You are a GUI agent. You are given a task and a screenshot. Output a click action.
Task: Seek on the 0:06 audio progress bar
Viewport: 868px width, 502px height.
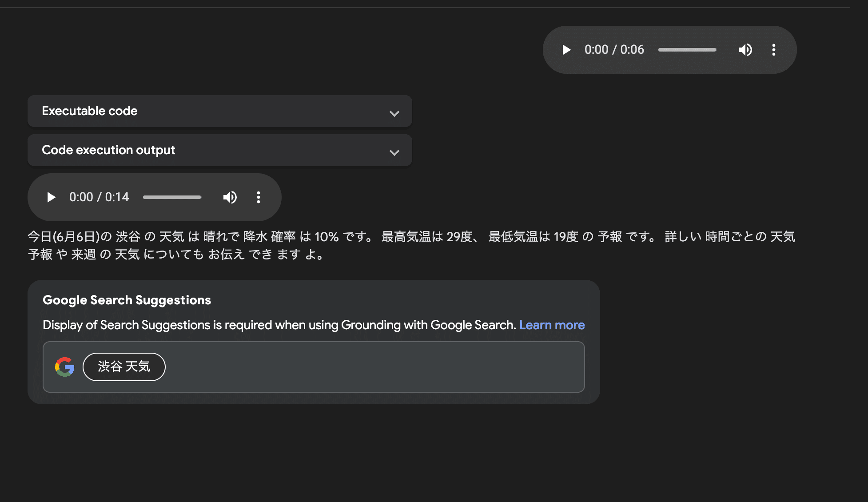coord(687,50)
